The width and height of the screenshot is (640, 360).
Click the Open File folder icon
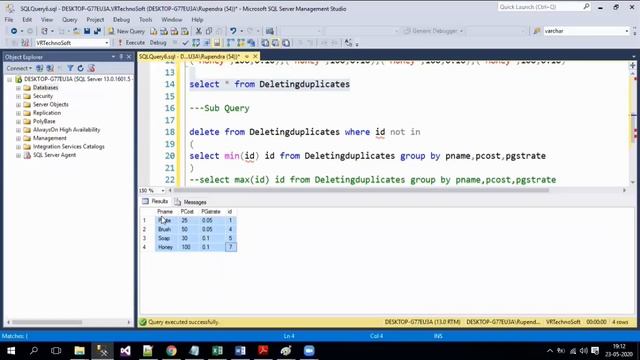(x=76, y=31)
